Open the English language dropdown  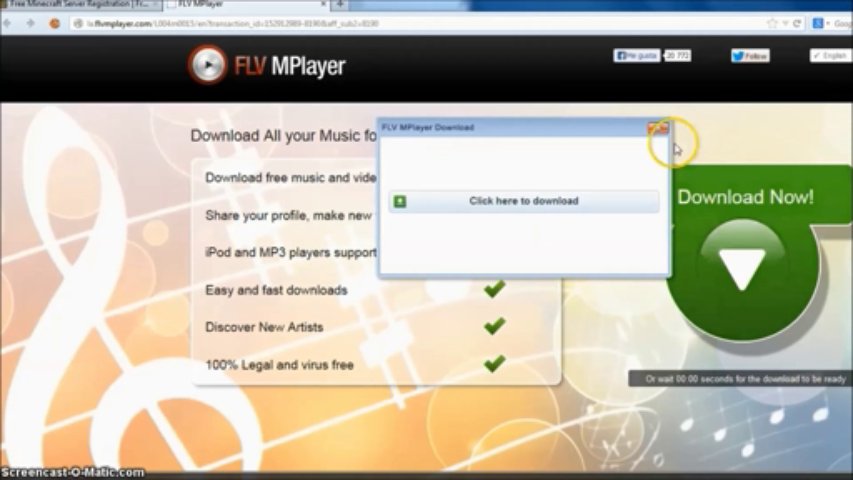click(829, 57)
